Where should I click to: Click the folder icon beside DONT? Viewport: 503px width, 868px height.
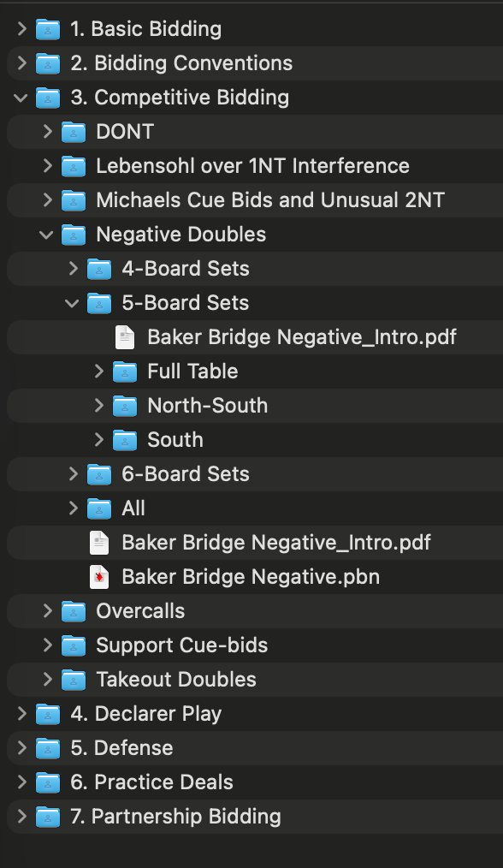(x=74, y=131)
